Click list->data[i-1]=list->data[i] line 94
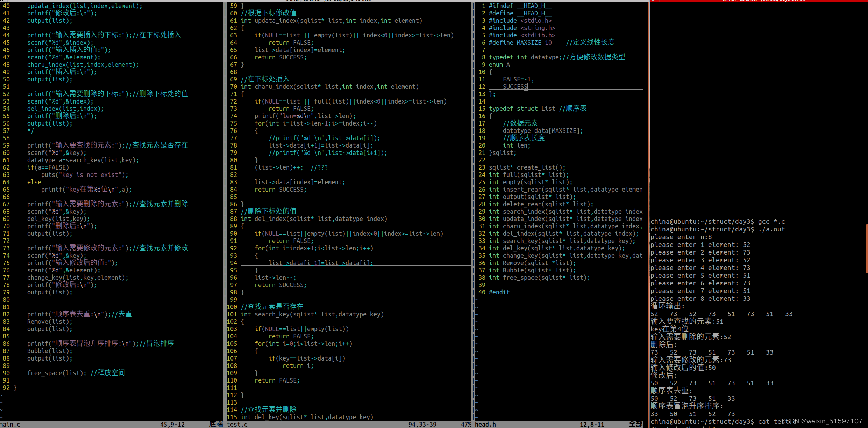Viewport: 868px width, 428px height. coord(321,263)
